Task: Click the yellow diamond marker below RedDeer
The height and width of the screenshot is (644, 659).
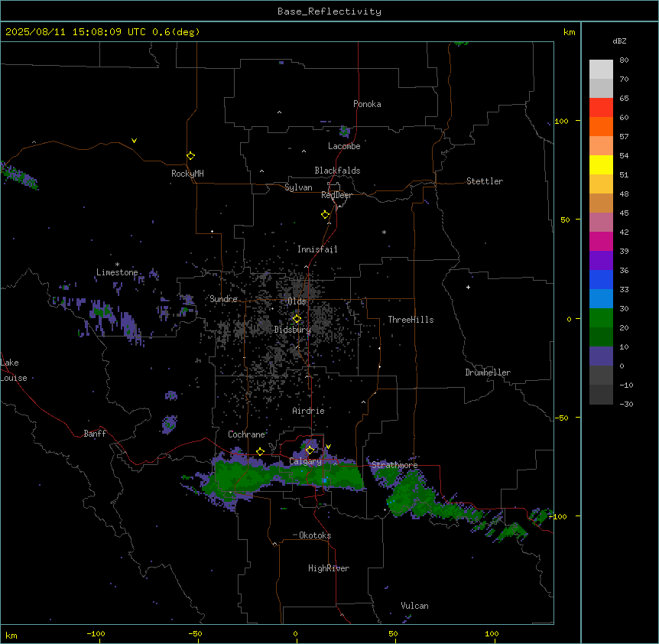Action: click(326, 214)
